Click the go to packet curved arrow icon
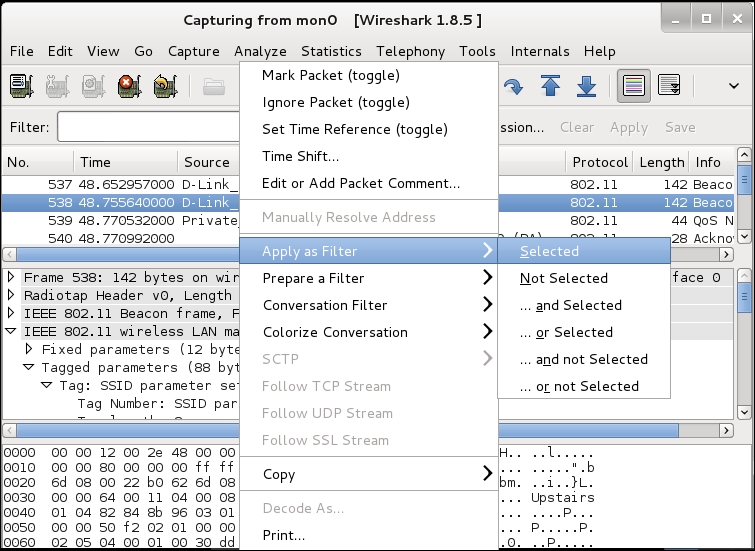The image size is (755, 551). [513, 87]
